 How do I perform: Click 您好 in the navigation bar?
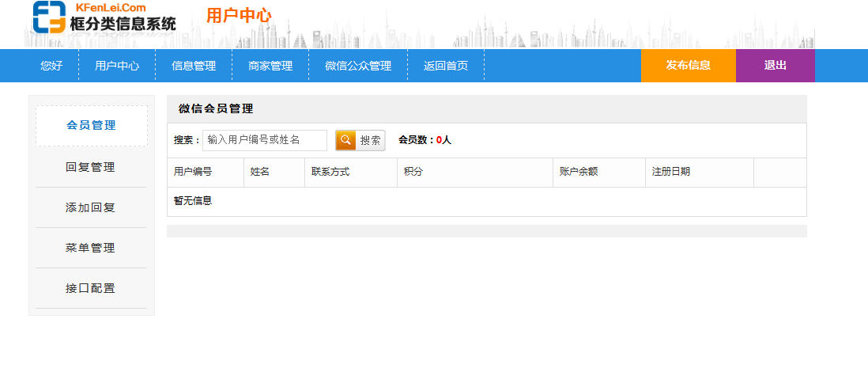pyautogui.click(x=51, y=66)
